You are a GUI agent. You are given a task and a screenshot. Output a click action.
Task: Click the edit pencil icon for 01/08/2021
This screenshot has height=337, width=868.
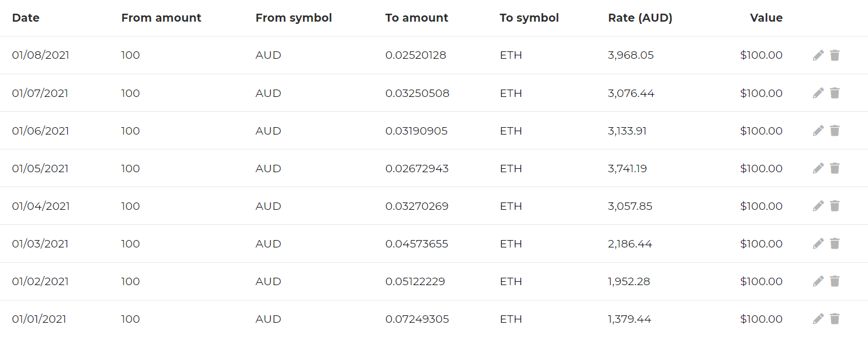(x=818, y=55)
